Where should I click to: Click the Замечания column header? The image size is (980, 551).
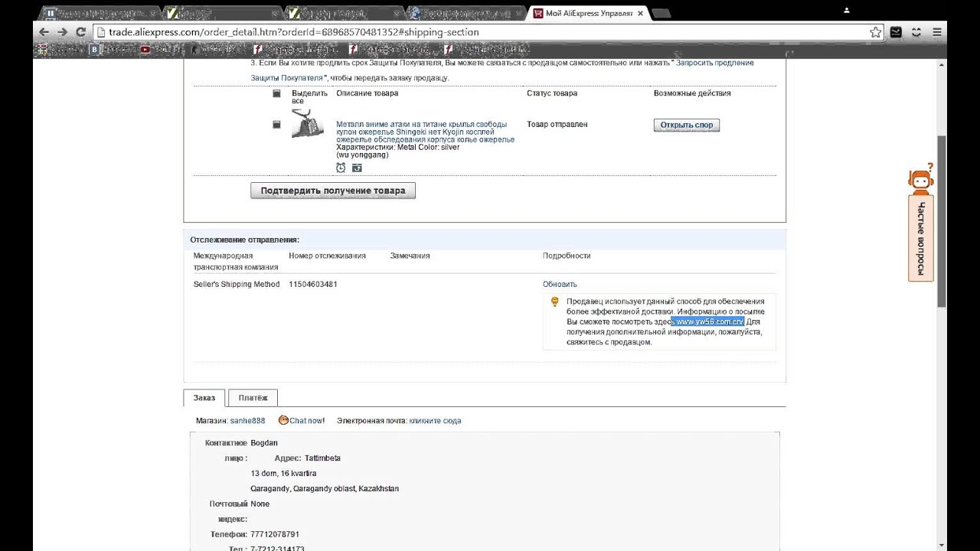pos(410,256)
